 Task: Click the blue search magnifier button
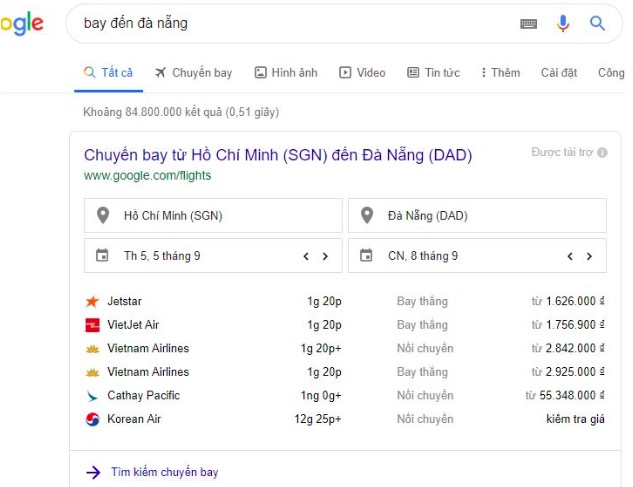click(597, 23)
